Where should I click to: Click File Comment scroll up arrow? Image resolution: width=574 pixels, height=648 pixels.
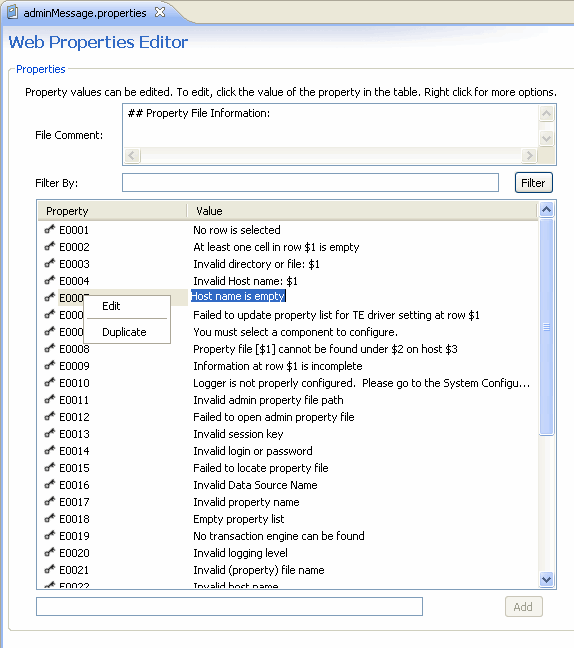[546, 113]
